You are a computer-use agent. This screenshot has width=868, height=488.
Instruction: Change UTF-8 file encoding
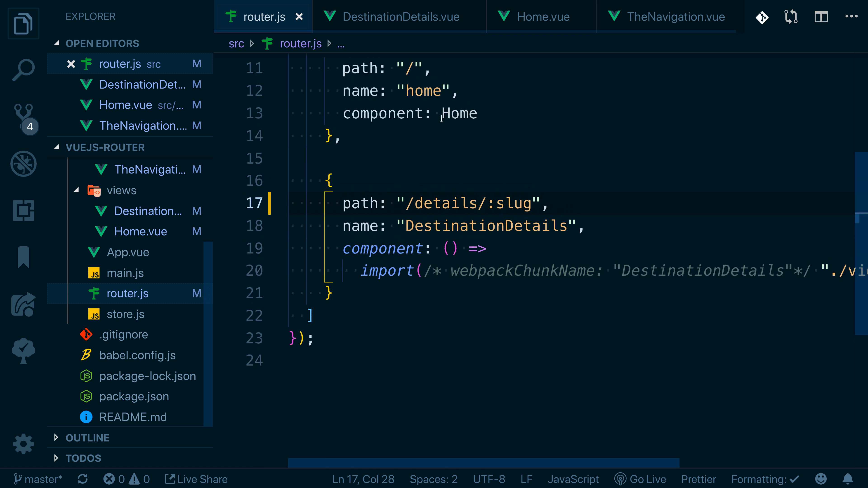489,479
